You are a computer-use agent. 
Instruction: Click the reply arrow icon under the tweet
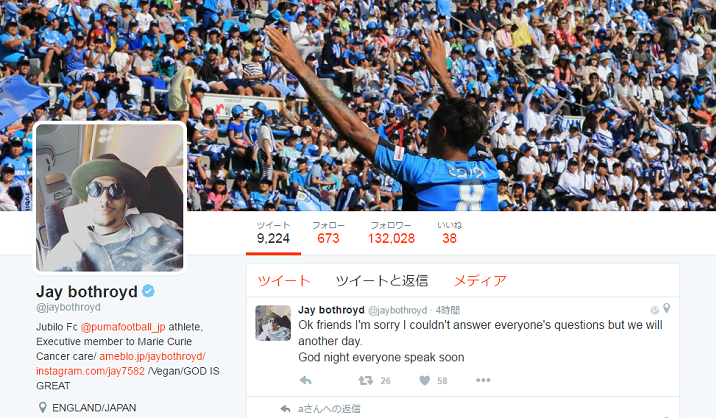pos(305,380)
